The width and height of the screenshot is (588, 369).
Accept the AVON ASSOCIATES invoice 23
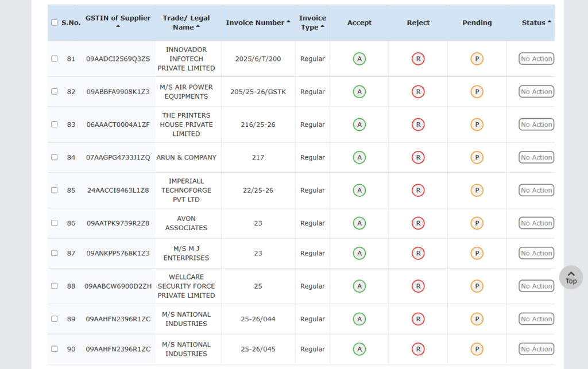[x=359, y=223]
